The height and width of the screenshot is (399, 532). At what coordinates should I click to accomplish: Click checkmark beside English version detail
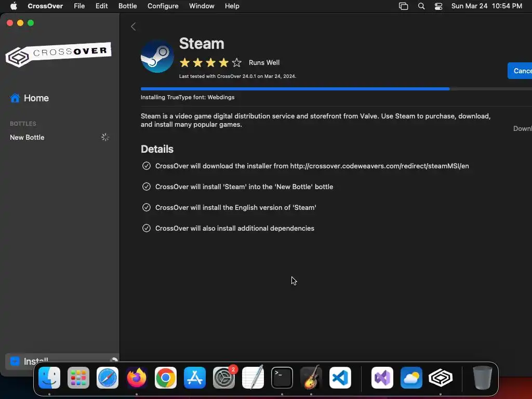click(146, 207)
